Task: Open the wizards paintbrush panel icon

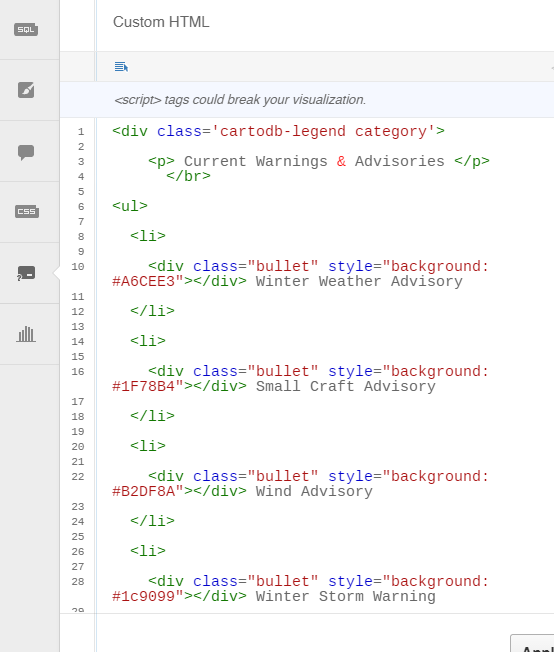Action: coord(26,90)
